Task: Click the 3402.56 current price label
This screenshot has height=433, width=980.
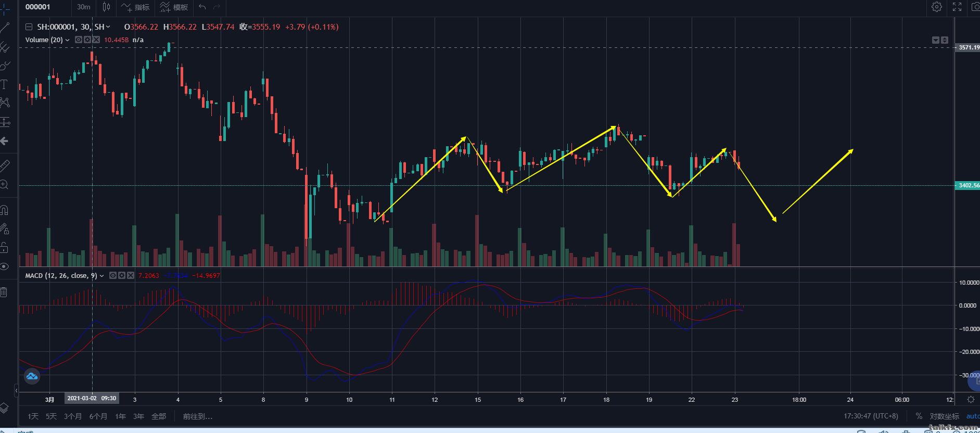Action: pyautogui.click(x=968, y=185)
